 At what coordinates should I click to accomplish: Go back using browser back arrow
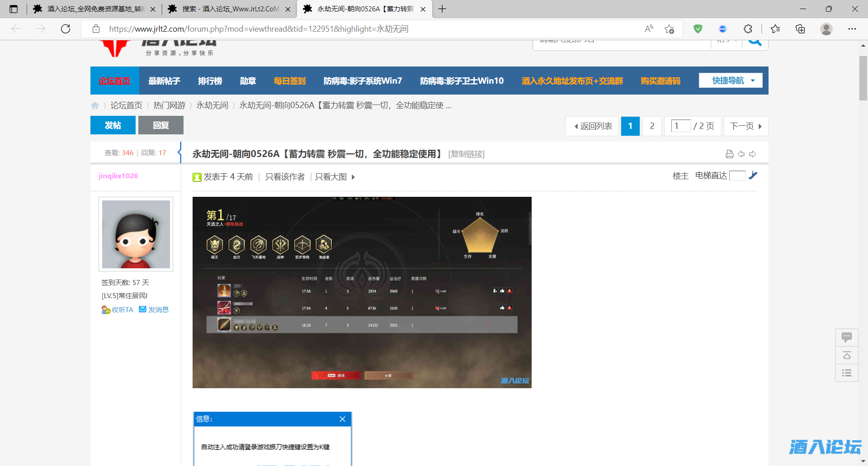coord(16,29)
